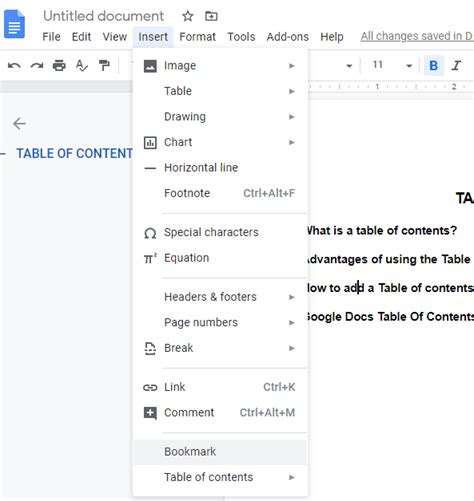The height and width of the screenshot is (501, 474).
Task: Expand the Drawing submenu arrow
Action: coord(292,117)
